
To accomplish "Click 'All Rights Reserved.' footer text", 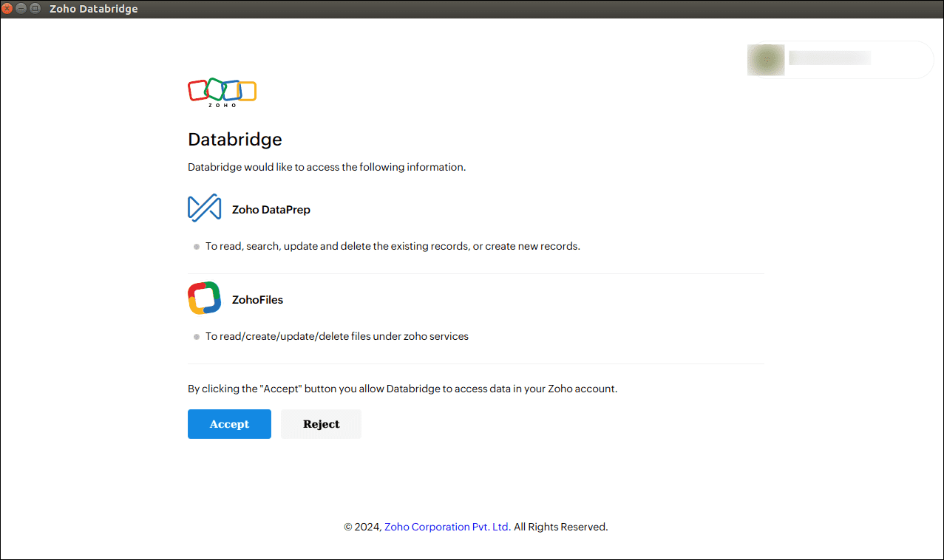I will pos(560,527).
